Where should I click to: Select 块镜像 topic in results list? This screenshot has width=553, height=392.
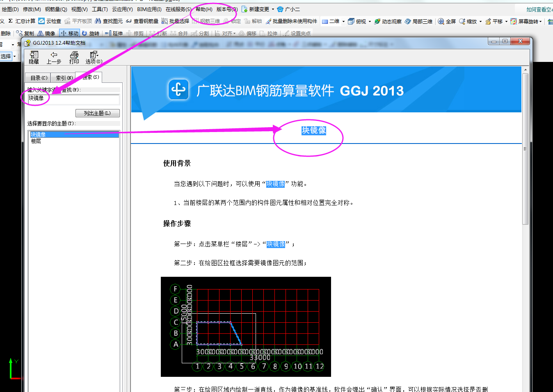[x=74, y=134]
